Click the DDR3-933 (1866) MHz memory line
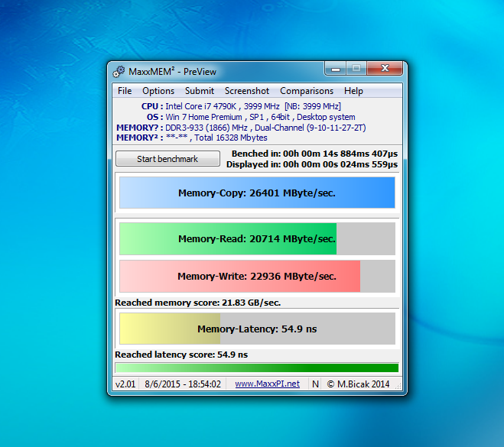Screen dimensions: 504x447 point(241,128)
